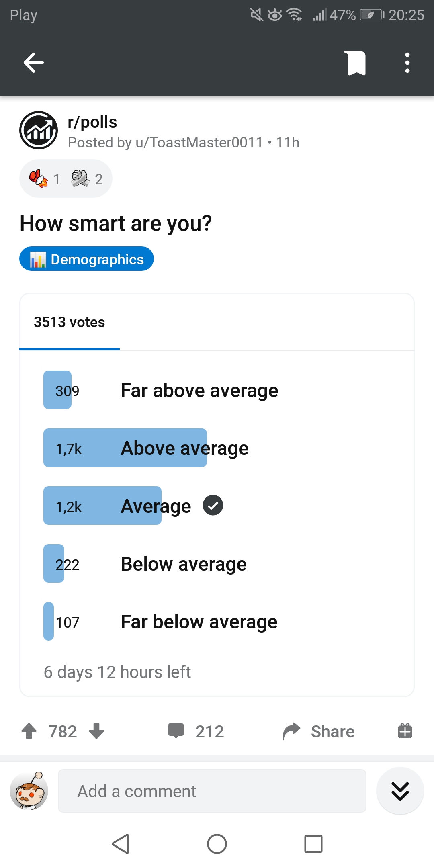Save post with the bookmark icon

(x=356, y=63)
